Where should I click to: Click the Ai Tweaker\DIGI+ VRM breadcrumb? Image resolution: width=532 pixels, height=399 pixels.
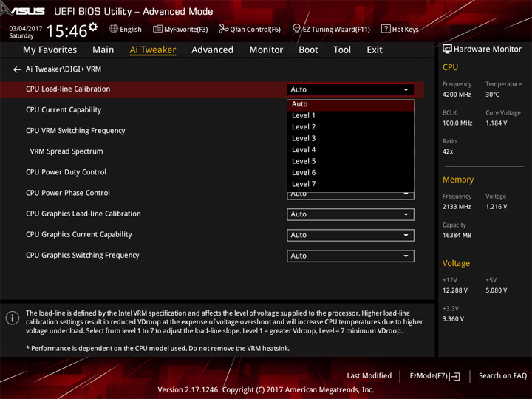click(64, 69)
